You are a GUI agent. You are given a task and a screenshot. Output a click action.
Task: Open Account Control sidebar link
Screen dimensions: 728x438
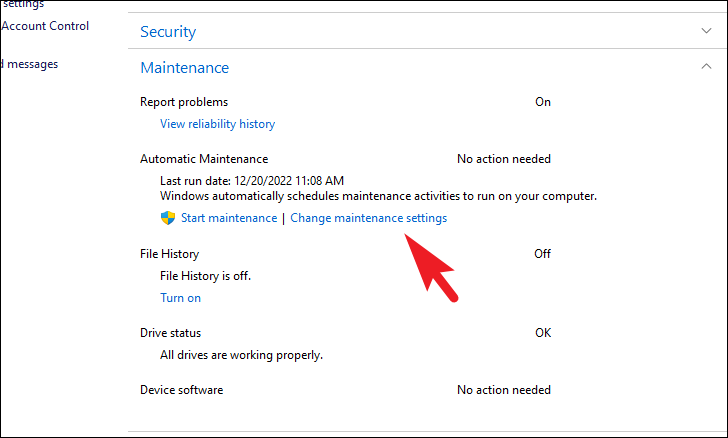coord(44,26)
